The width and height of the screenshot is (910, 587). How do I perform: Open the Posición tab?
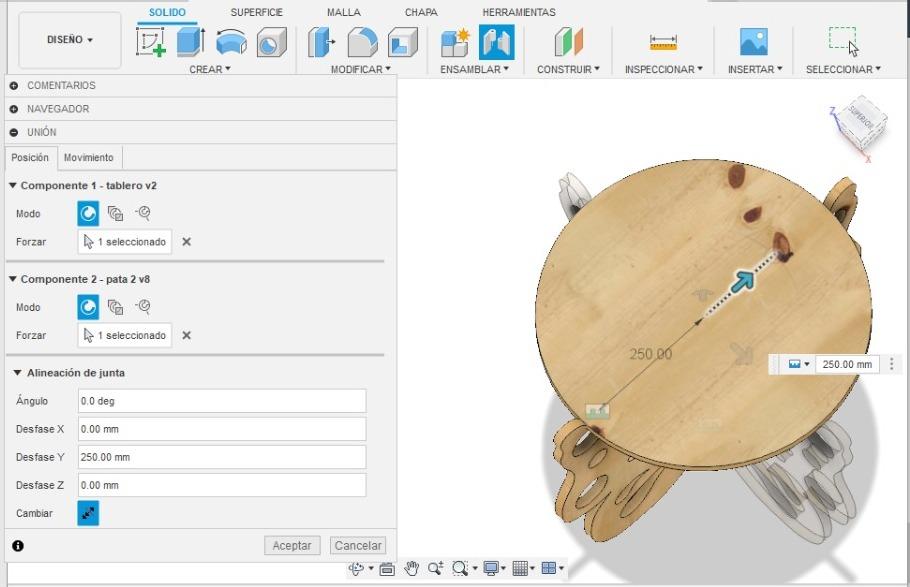point(30,157)
